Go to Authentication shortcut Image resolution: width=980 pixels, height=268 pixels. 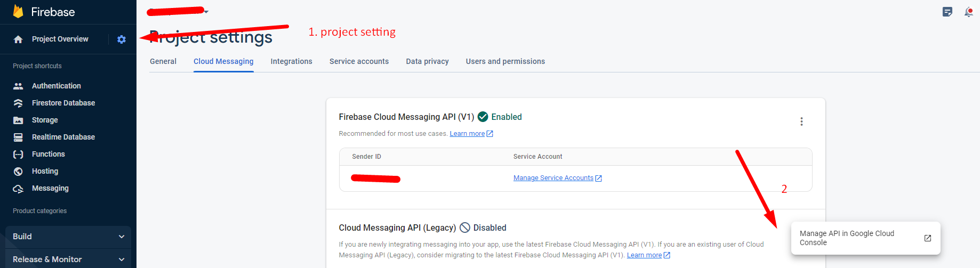click(x=57, y=86)
